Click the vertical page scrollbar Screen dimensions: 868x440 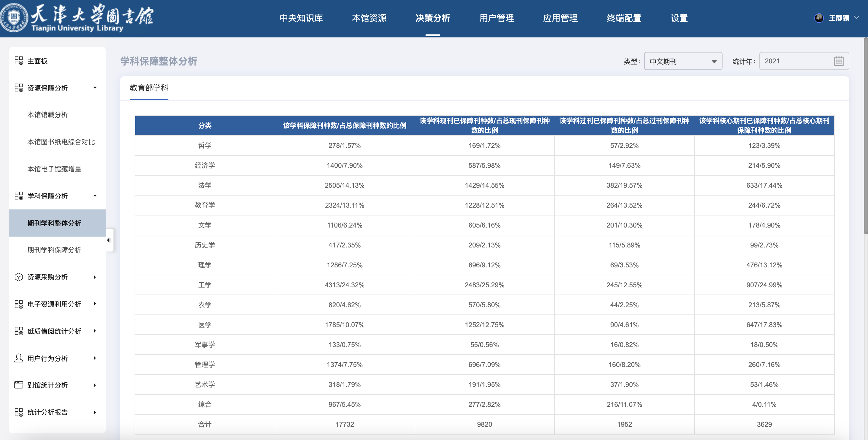[x=865, y=135]
